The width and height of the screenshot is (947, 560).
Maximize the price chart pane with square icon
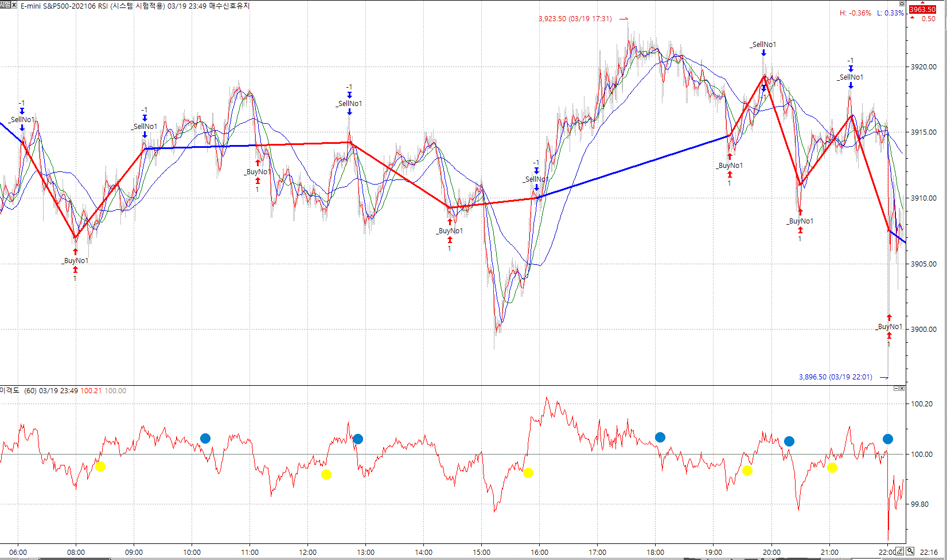click(902, 3)
